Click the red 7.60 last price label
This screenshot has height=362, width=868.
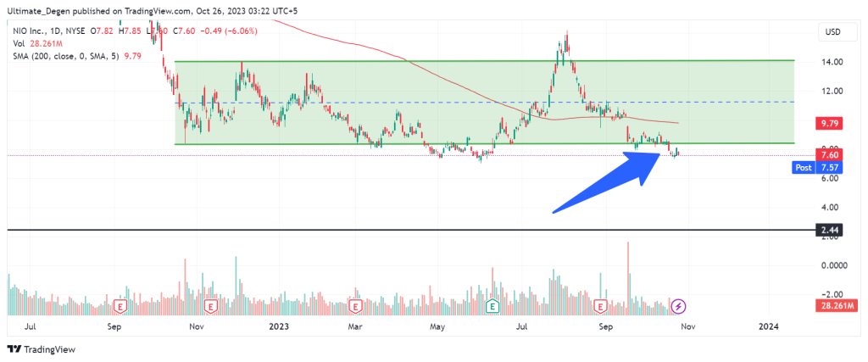coord(829,155)
